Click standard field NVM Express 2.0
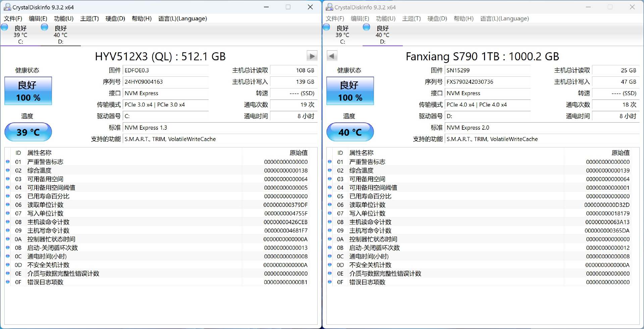 (x=542, y=128)
